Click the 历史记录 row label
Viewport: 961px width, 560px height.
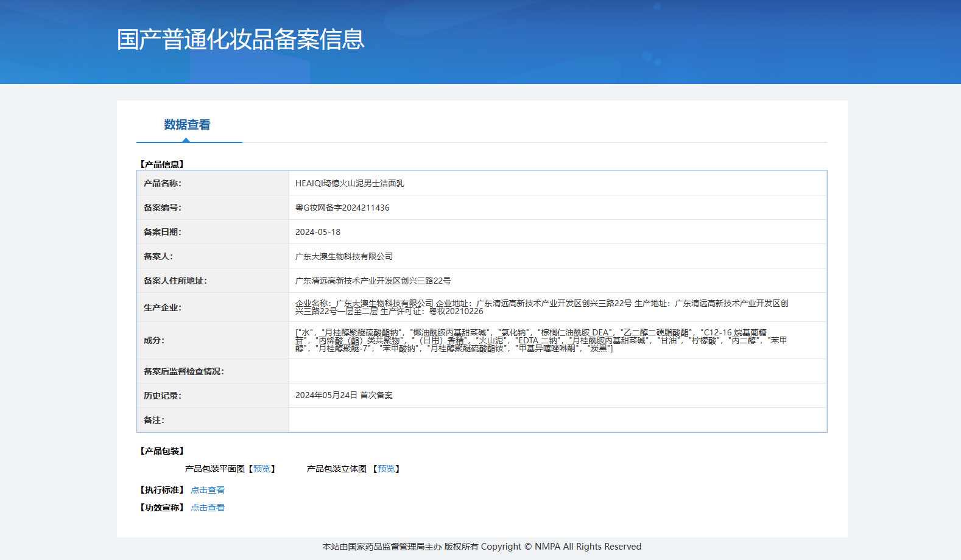pos(163,396)
